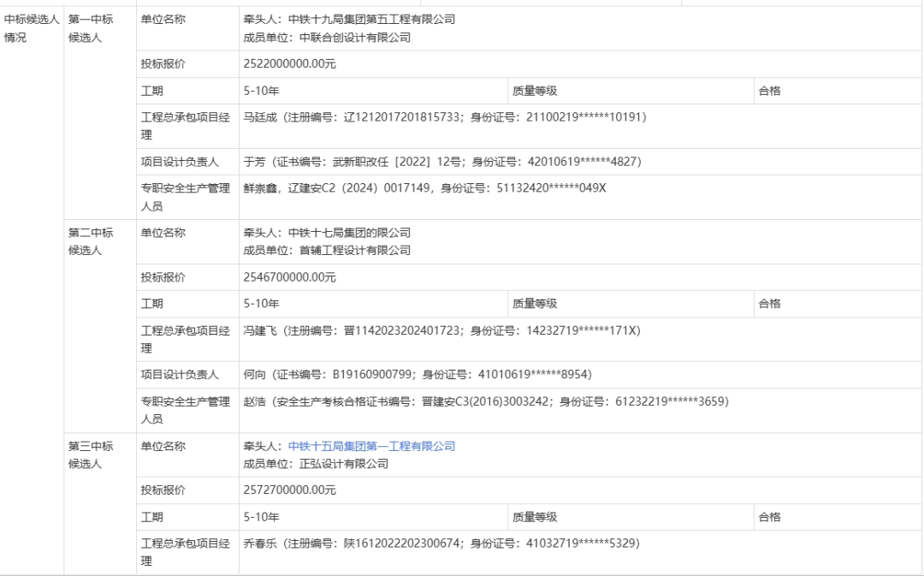
Task: Click design lead 何向 entry
Action: tap(418, 374)
